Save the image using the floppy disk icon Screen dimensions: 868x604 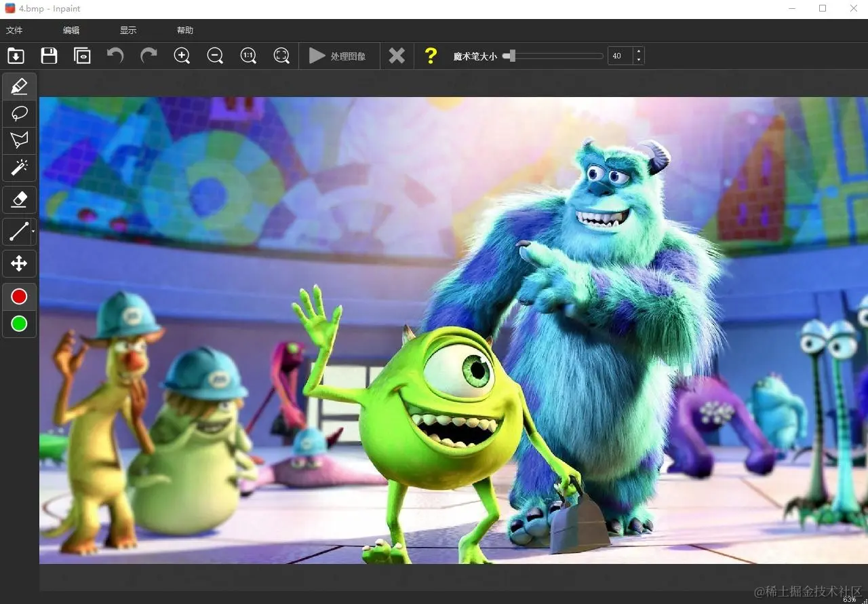(49, 56)
